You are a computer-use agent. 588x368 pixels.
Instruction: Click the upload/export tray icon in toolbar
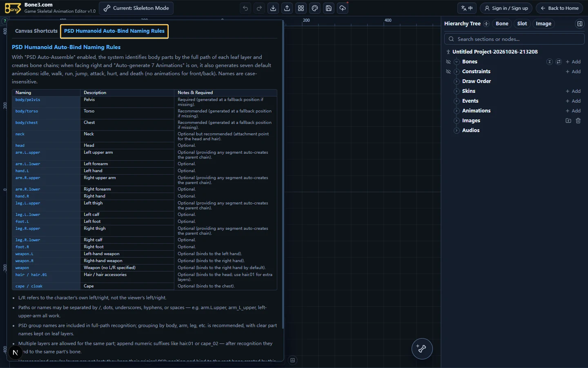click(x=287, y=8)
